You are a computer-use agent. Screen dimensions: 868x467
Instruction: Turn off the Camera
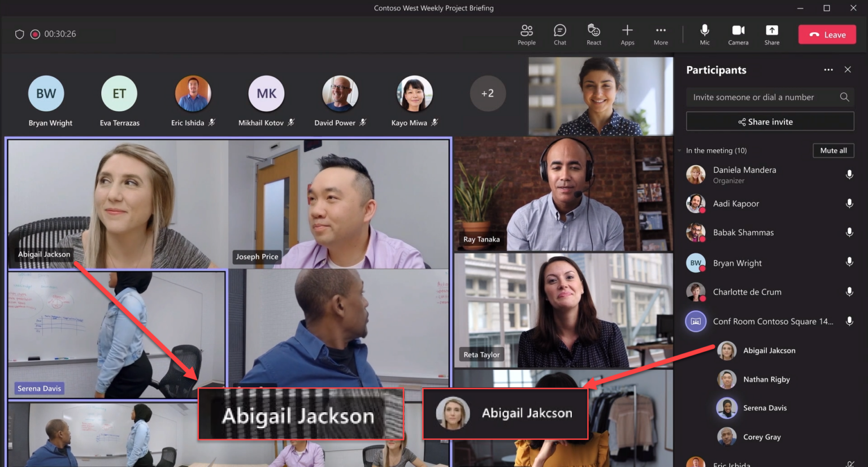pos(738,34)
